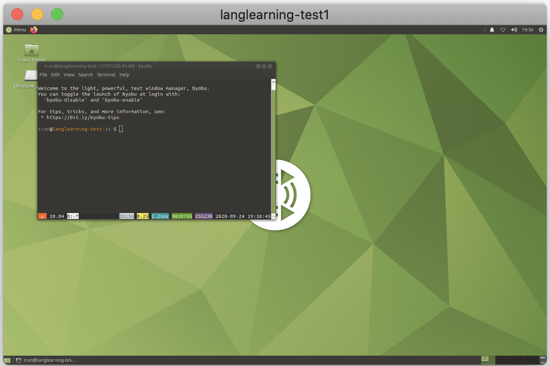Click the volume speaker icon

[514, 30]
